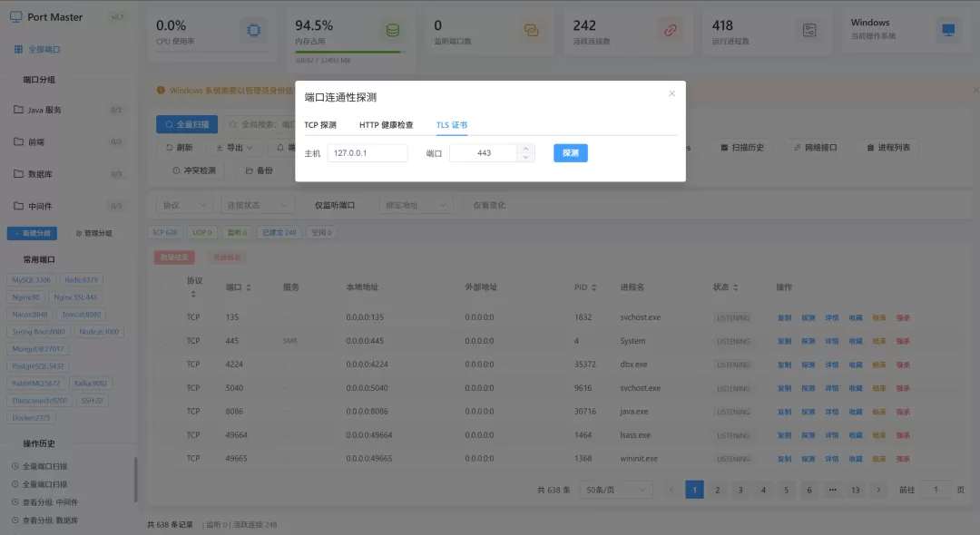The height and width of the screenshot is (535, 980).
Task: Toggle the 已建立 248 filter tag
Action: [279, 232]
